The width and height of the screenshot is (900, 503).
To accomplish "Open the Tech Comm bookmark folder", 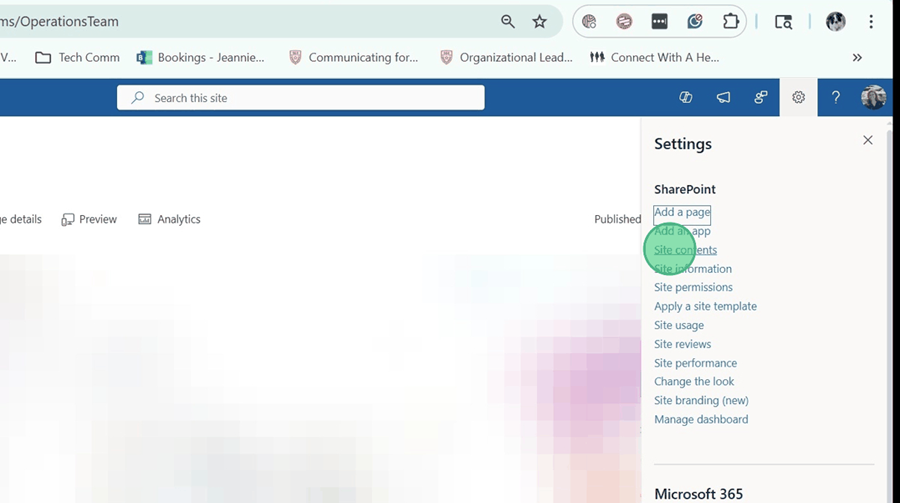I will pyautogui.click(x=78, y=58).
